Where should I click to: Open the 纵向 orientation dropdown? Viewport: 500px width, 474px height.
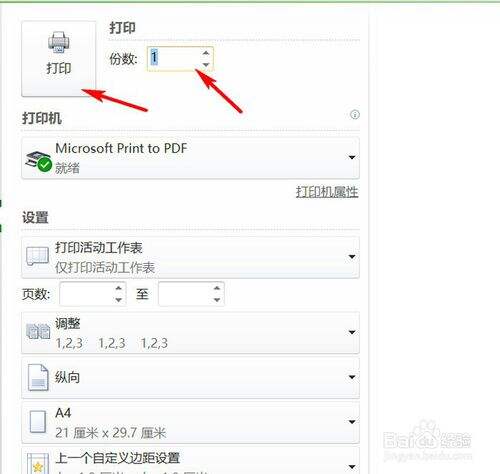352,377
